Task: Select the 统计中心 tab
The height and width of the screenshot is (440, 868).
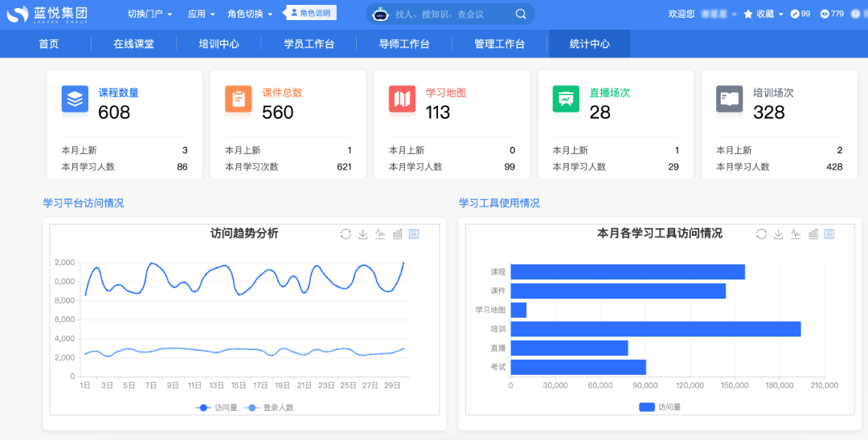Action: pos(590,44)
